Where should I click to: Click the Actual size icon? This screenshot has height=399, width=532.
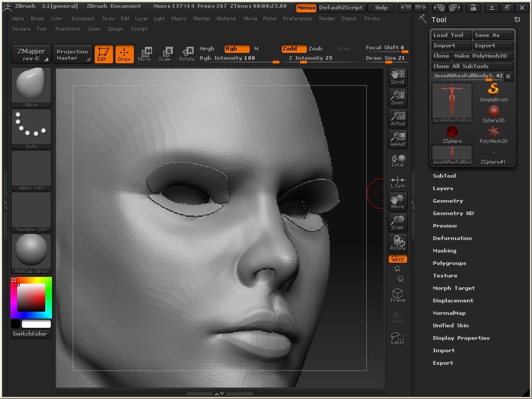tap(398, 118)
